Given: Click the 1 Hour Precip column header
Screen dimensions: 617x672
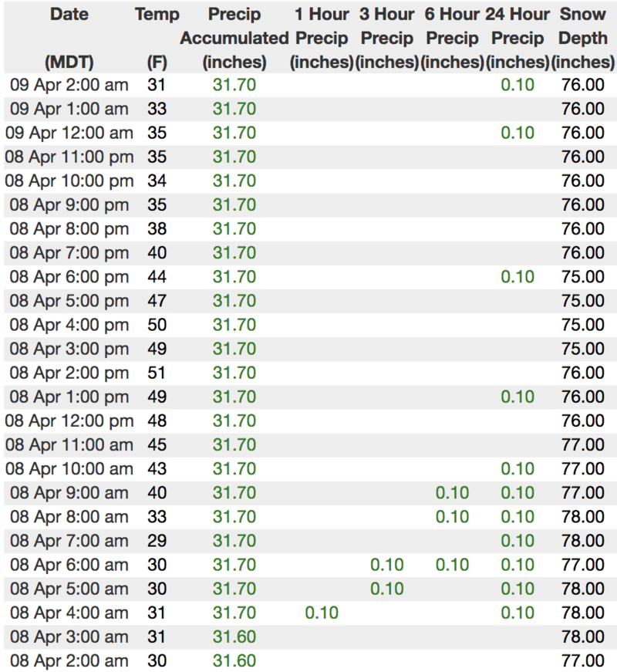Looking at the screenshot, I should click(322, 37).
